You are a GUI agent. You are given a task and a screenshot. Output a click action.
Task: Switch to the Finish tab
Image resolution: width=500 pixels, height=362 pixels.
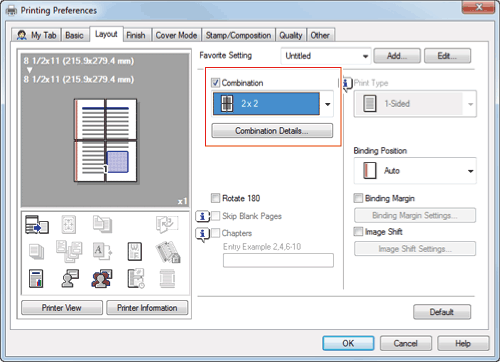click(x=136, y=35)
